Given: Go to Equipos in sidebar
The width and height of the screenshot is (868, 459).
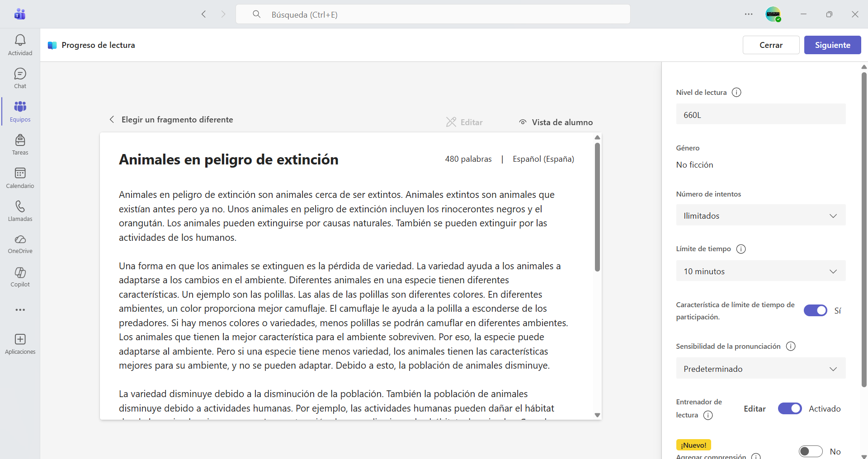Looking at the screenshot, I should (20, 112).
